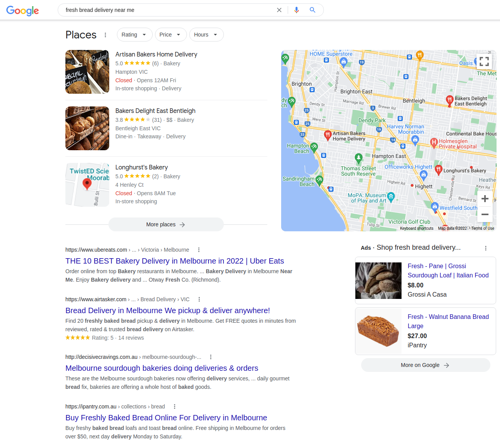Clear the search query with the X icon

(279, 10)
